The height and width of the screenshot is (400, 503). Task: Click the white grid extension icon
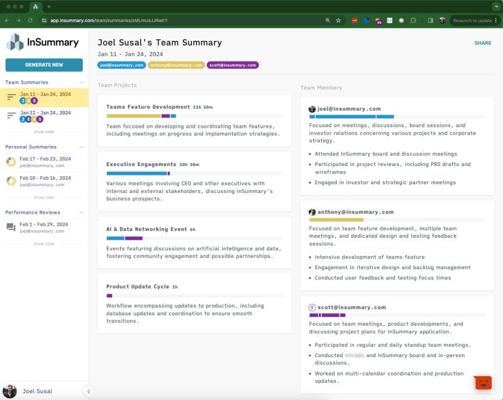click(x=390, y=20)
